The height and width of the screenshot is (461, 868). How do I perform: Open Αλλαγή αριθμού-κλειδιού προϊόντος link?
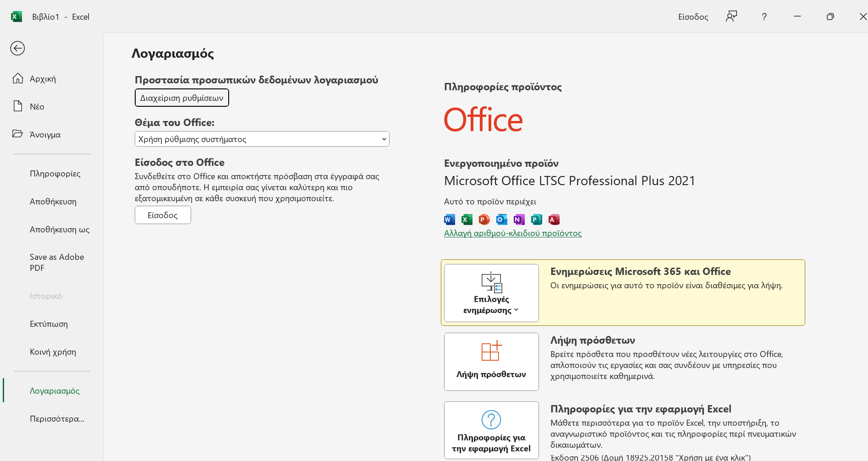(x=513, y=233)
